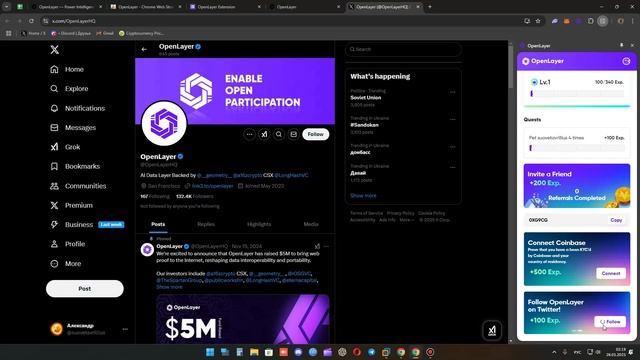The width and height of the screenshot is (640, 360).
Task: Open the $5M announcement image
Action: 243,319
